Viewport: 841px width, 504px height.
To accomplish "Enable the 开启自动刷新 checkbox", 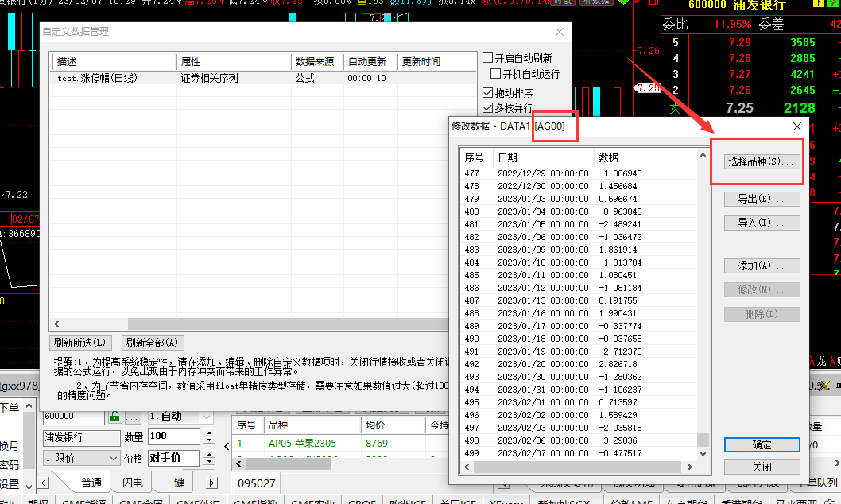I will 488,58.
